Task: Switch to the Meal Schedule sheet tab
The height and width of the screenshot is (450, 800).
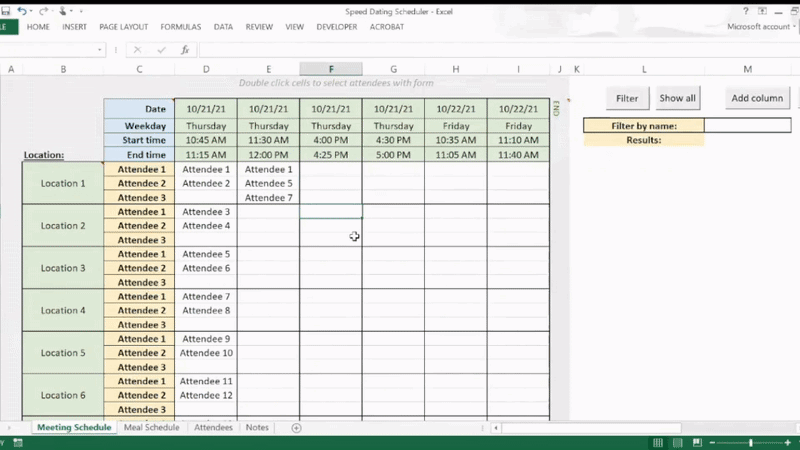Action: coord(152,428)
